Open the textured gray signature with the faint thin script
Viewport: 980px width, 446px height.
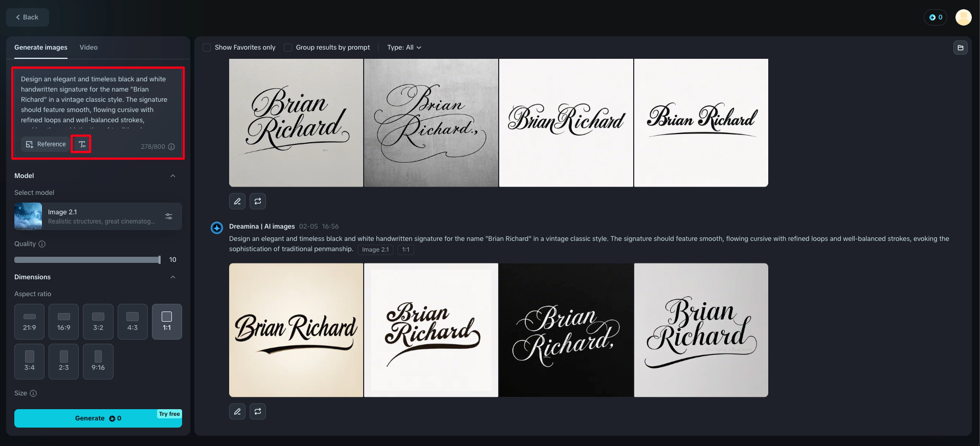[x=431, y=123]
